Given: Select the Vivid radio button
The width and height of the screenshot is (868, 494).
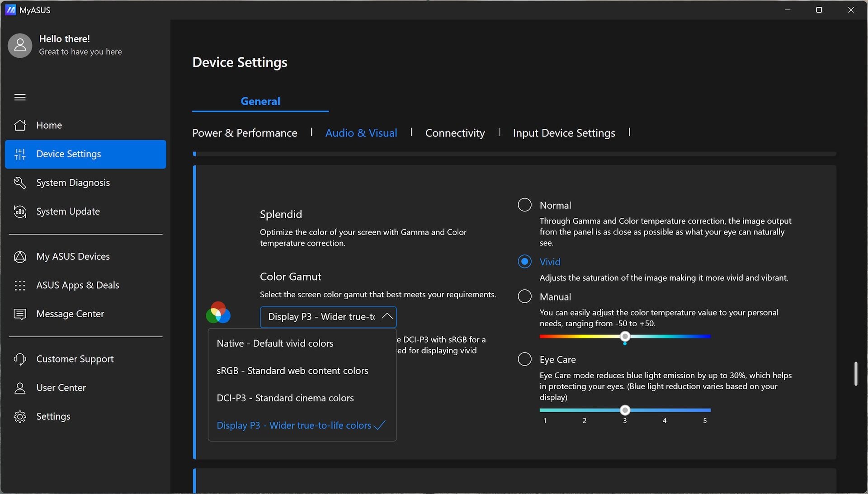Looking at the screenshot, I should [x=524, y=261].
